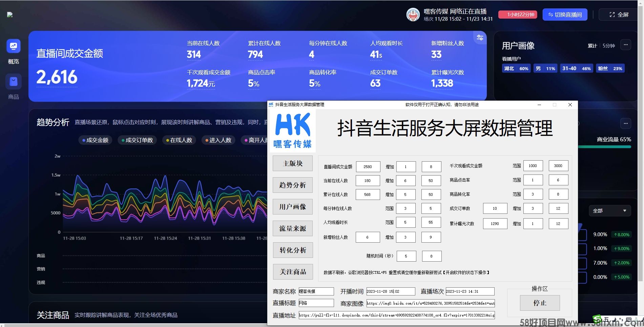Click the 当前在线人数 value 314
644x327 pixels.
pyautogui.click(x=194, y=55)
